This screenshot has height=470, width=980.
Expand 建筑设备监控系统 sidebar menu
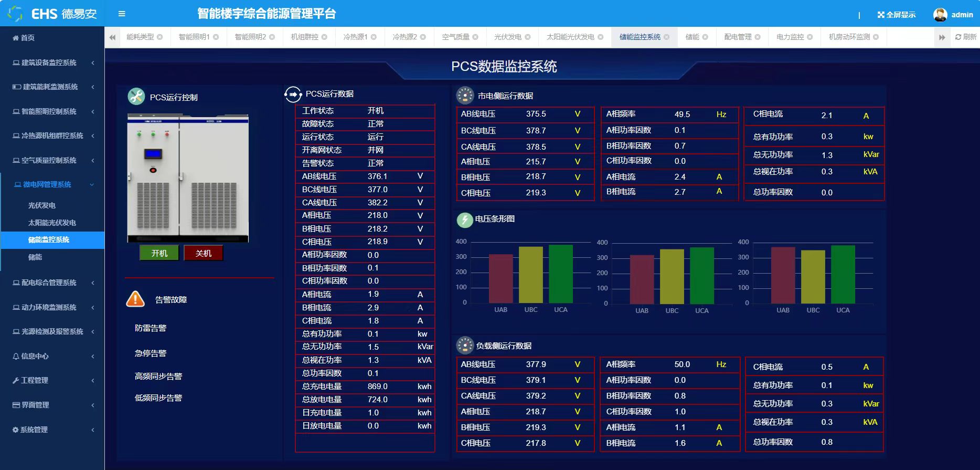point(52,62)
